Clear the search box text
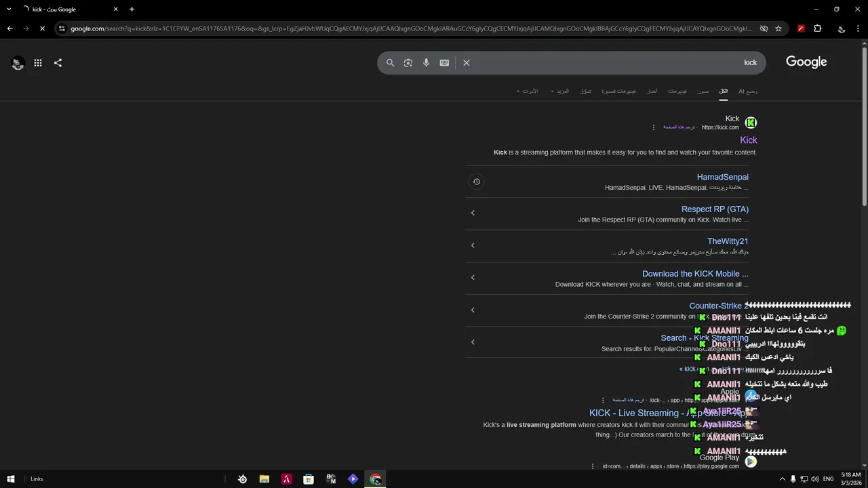 (467, 62)
